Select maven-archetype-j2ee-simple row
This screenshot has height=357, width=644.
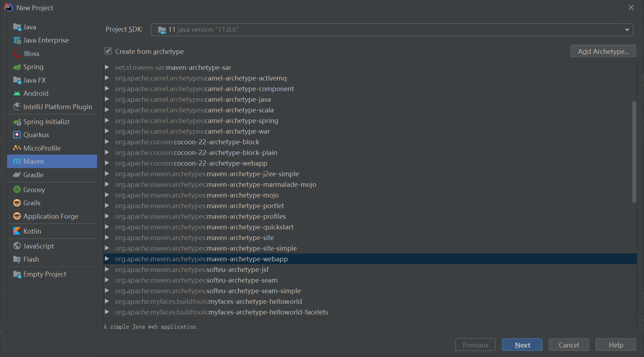(x=370, y=174)
